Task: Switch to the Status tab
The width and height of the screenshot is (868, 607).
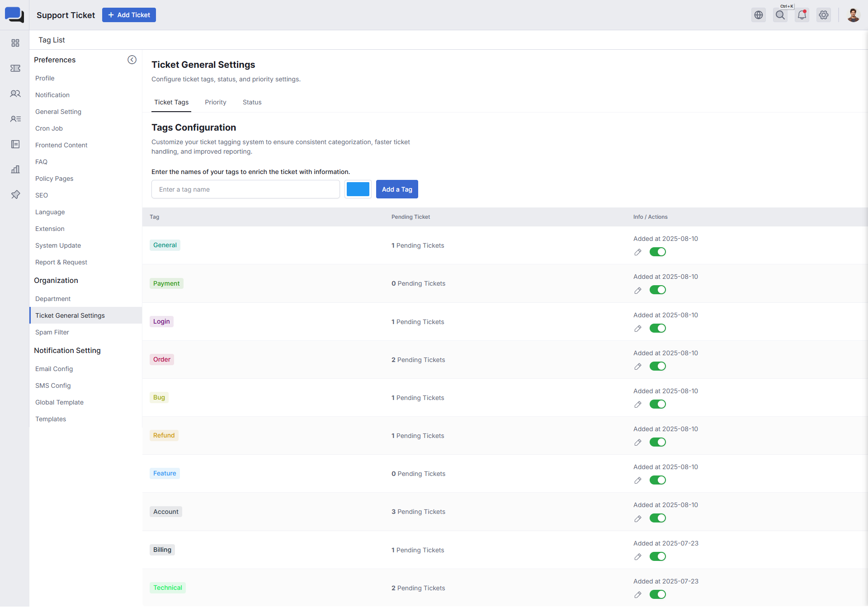Action: [252, 102]
